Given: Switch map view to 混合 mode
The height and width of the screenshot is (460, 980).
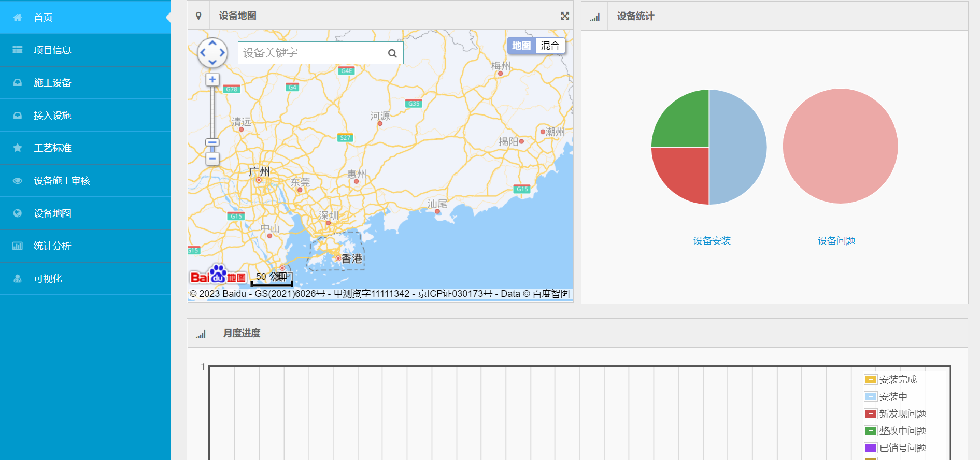Looking at the screenshot, I should click(550, 46).
